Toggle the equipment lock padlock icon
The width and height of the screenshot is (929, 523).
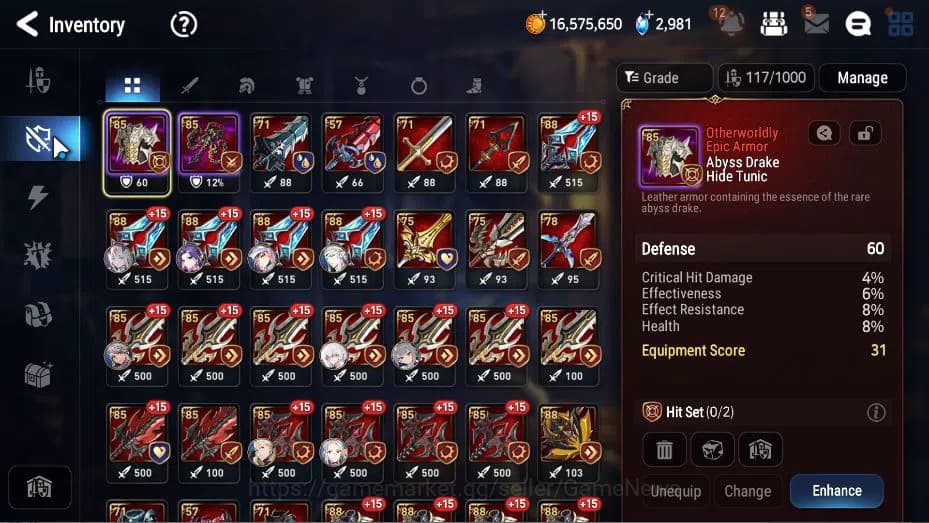coord(864,133)
